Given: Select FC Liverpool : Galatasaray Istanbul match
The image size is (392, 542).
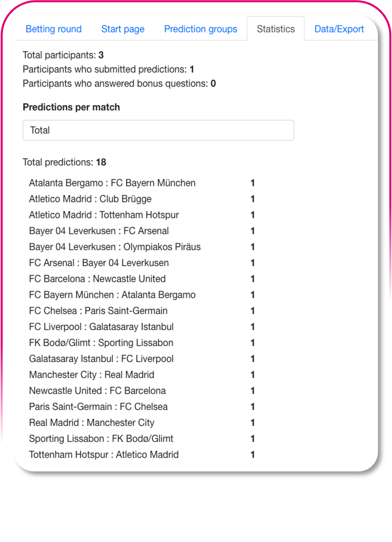Looking at the screenshot, I should pos(101,327).
